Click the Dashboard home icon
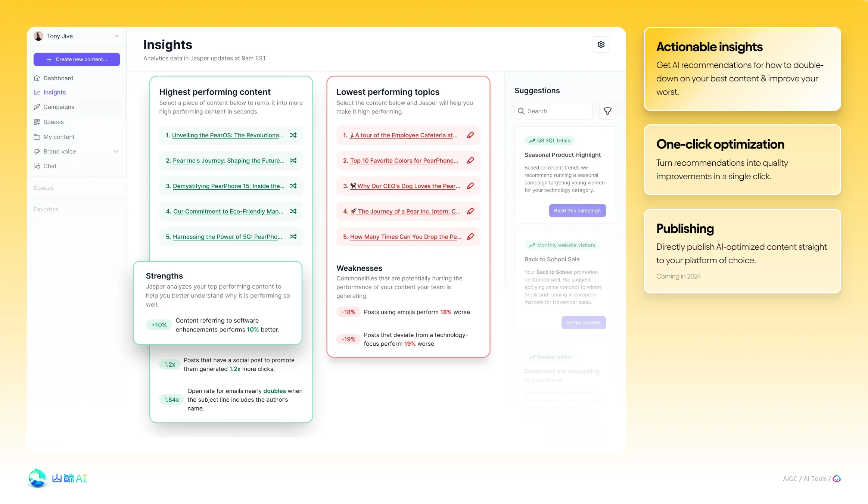 click(37, 78)
